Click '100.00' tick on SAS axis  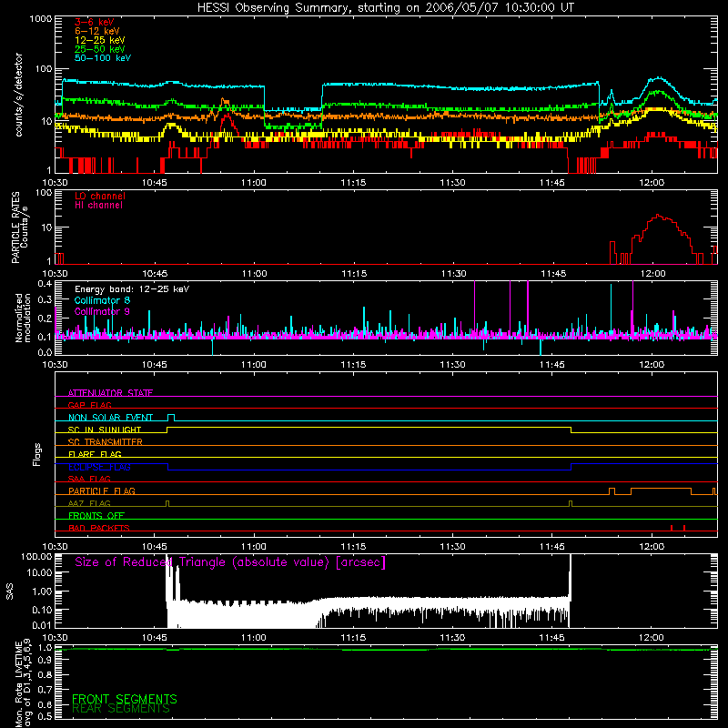(x=36, y=556)
